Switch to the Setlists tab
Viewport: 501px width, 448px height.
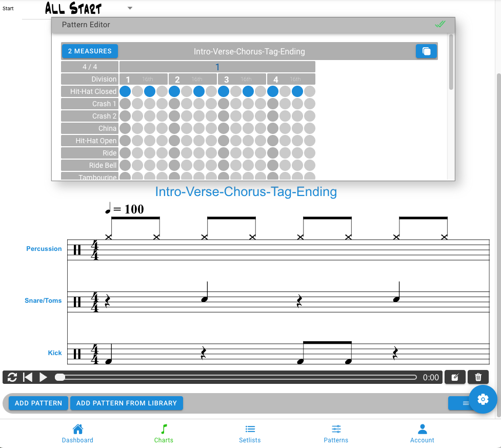pos(250,434)
